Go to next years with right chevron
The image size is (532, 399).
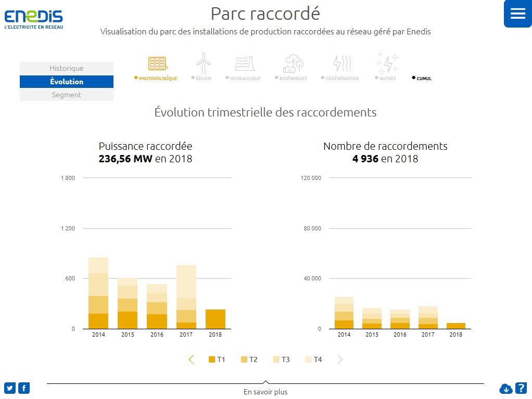click(340, 359)
